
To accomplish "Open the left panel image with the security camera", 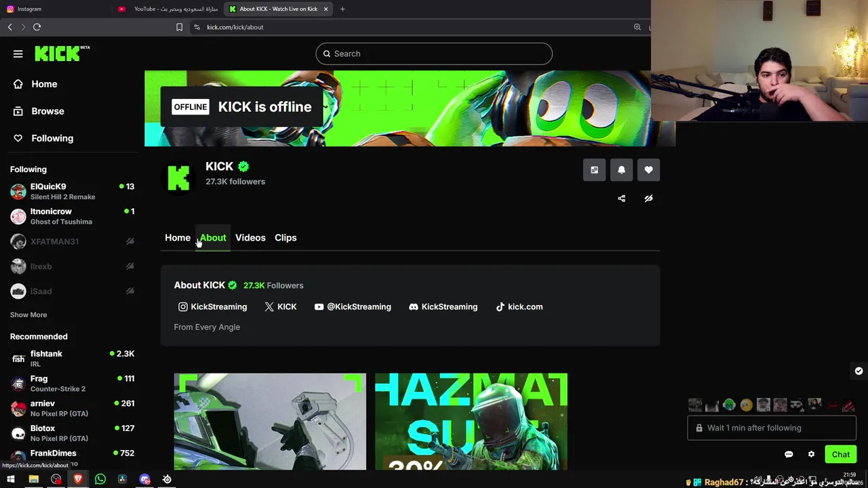I will 270,422.
